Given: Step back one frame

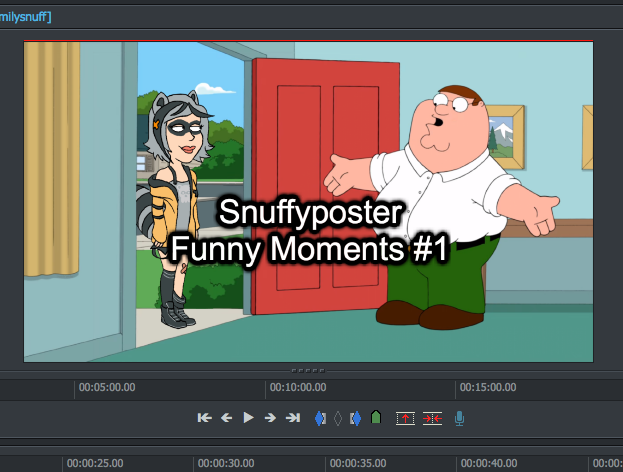Looking at the screenshot, I should [x=226, y=418].
